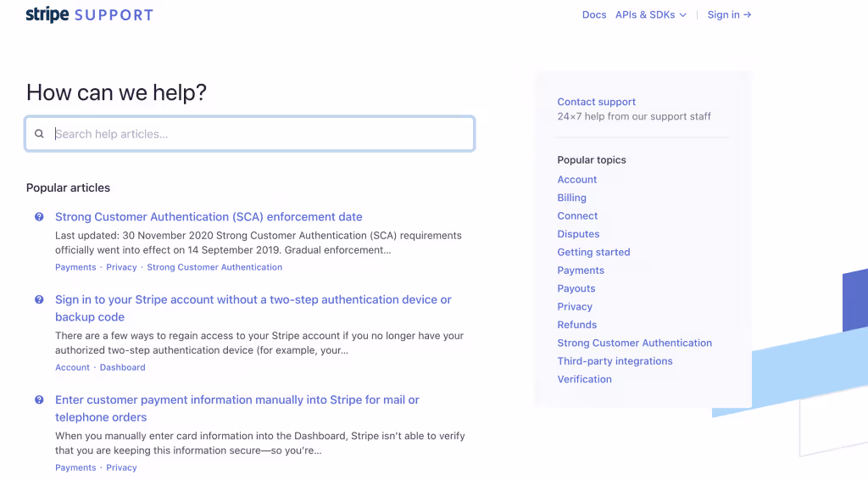Select Connect in Popular topics
Image resolution: width=868 pixels, height=480 pixels.
pyautogui.click(x=577, y=216)
